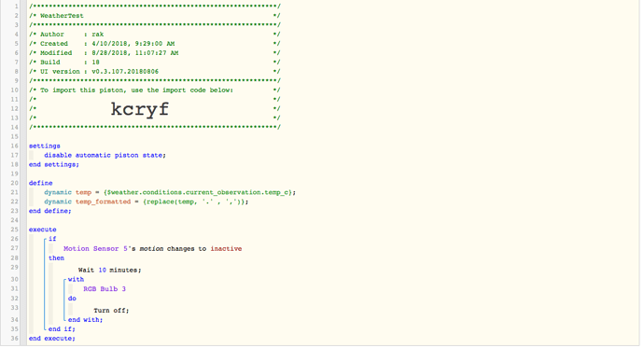Edit the 'Turn off;' task
644x348 pixels.
pyautogui.click(x=111, y=311)
